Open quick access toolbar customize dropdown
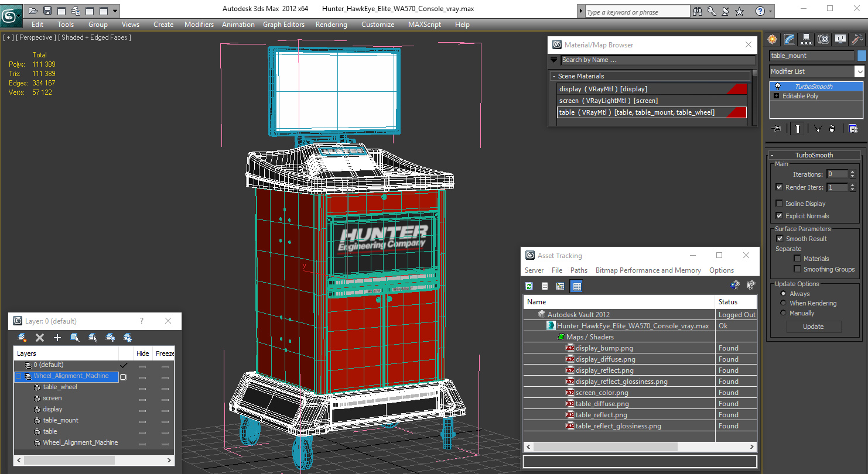 [x=115, y=11]
